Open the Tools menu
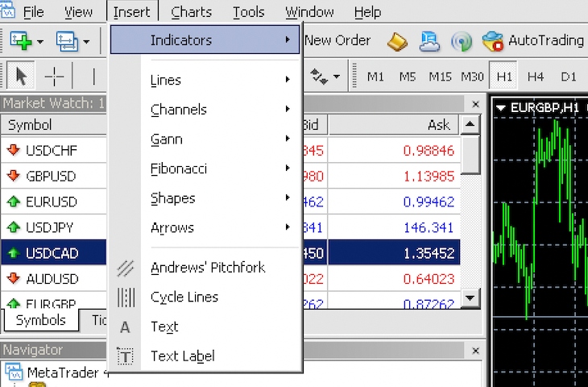Viewport: 588px width, 387px height. pos(249,12)
